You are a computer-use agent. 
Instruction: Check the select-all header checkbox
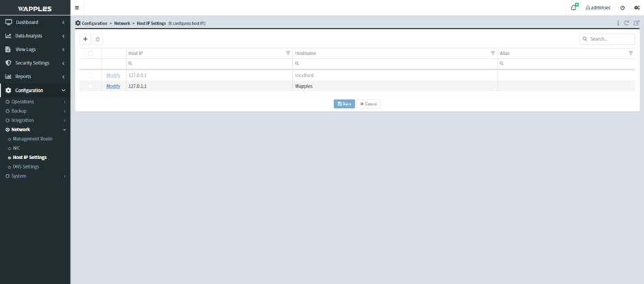[x=91, y=53]
